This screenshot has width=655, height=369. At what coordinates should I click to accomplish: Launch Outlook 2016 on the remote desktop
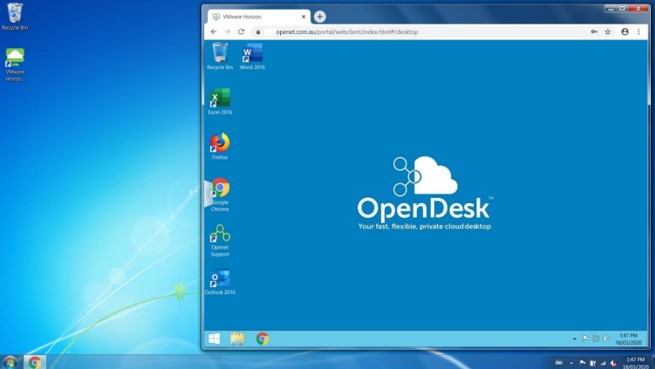220,282
